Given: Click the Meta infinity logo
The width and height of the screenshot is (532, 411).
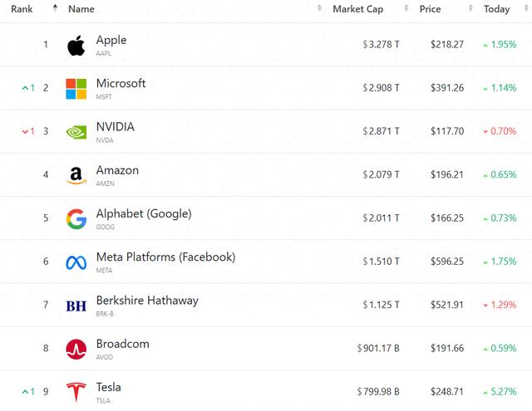Looking at the screenshot, I should pos(76,262).
